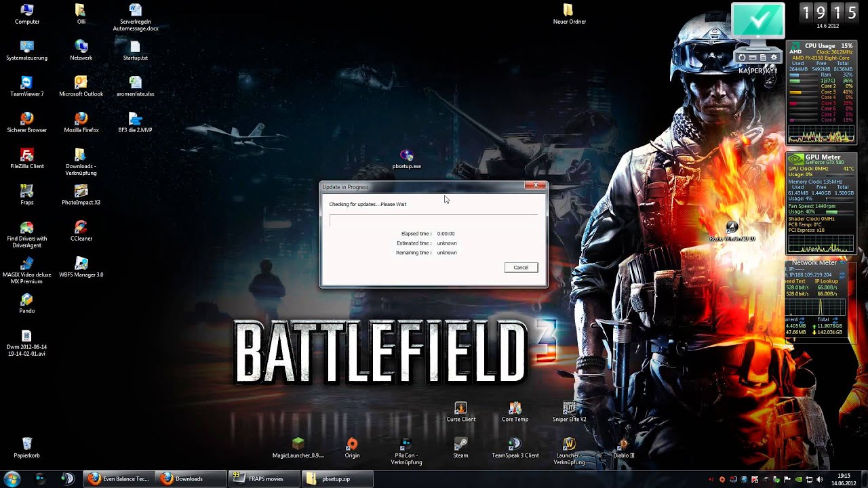Open TeamSpeak from the taskbar pinned icon
This screenshot has width=868, height=488.
click(x=67, y=479)
